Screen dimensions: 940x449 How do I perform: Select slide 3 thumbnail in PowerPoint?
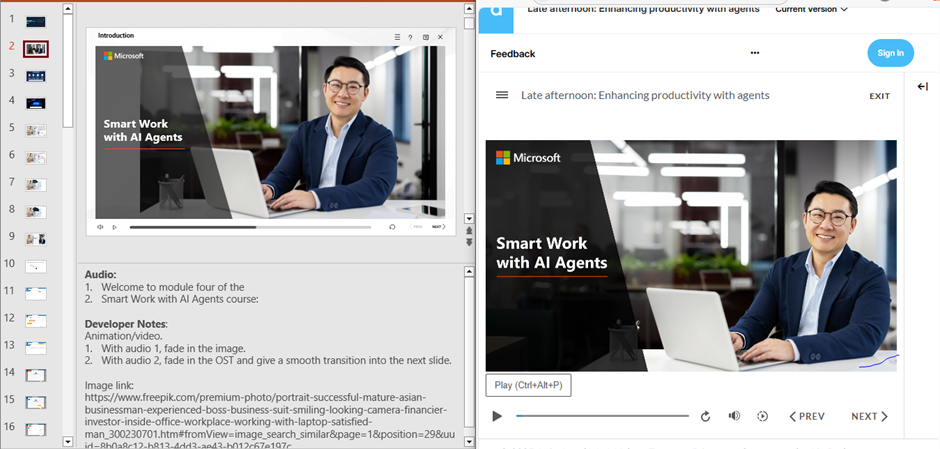[36, 76]
